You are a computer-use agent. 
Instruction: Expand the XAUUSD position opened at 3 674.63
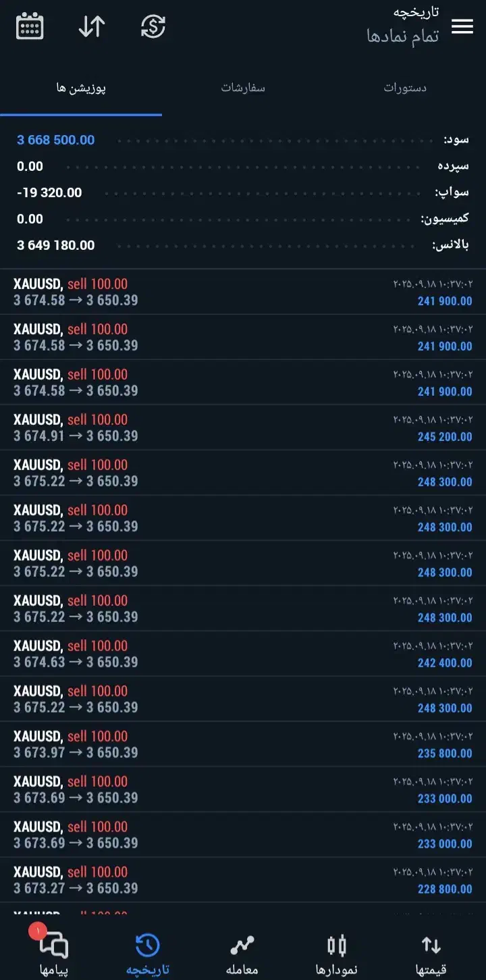243,654
